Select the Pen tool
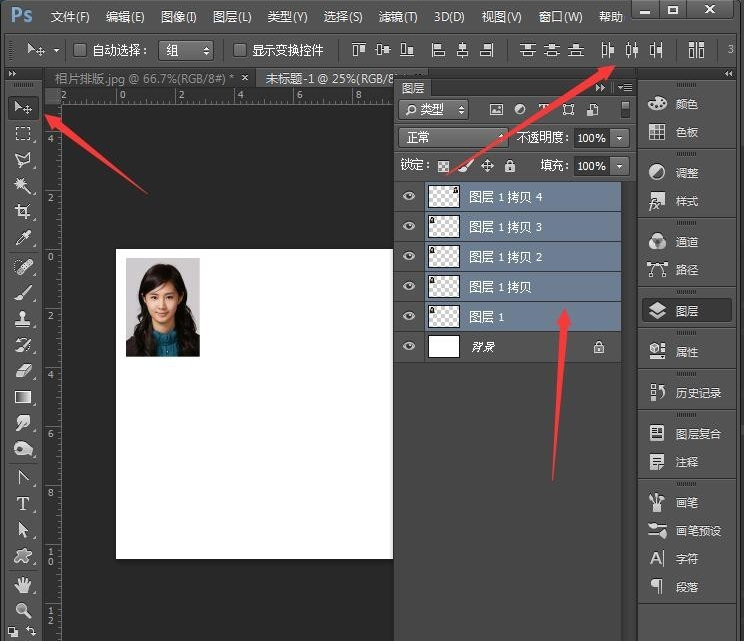The image size is (744, 641). [x=22, y=478]
